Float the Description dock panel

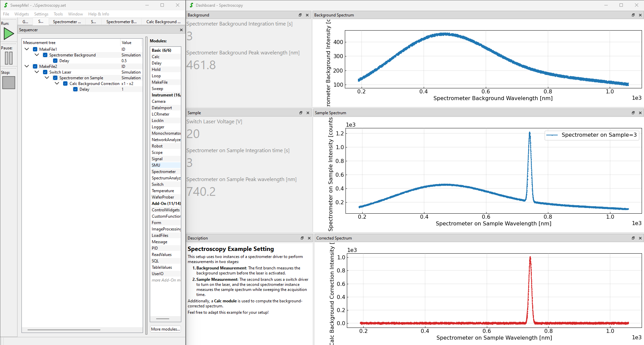[x=302, y=238]
